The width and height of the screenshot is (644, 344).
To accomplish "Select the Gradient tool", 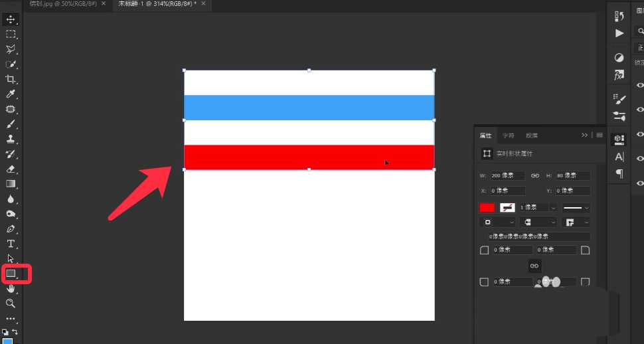I will pos(11,184).
